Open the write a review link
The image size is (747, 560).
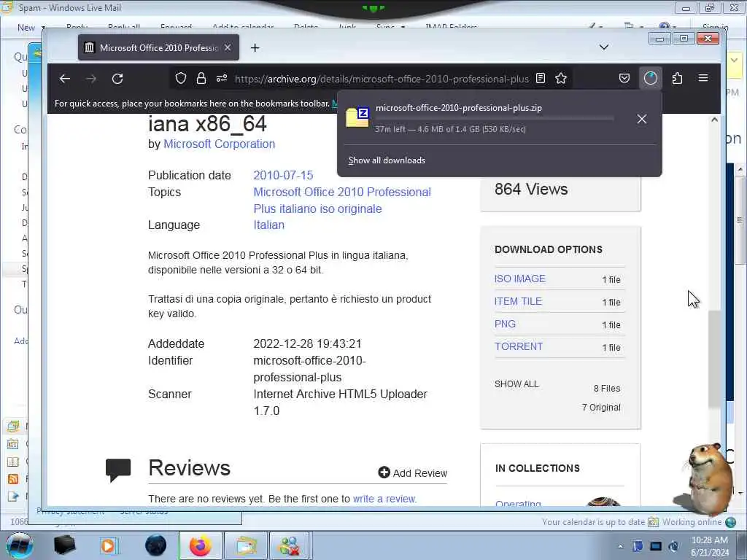click(384, 499)
